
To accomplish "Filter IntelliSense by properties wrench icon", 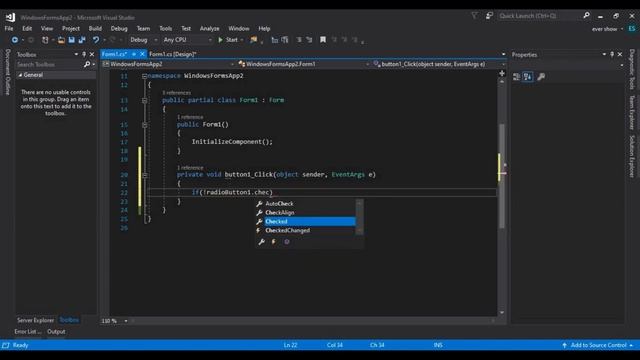I will 262,242.
